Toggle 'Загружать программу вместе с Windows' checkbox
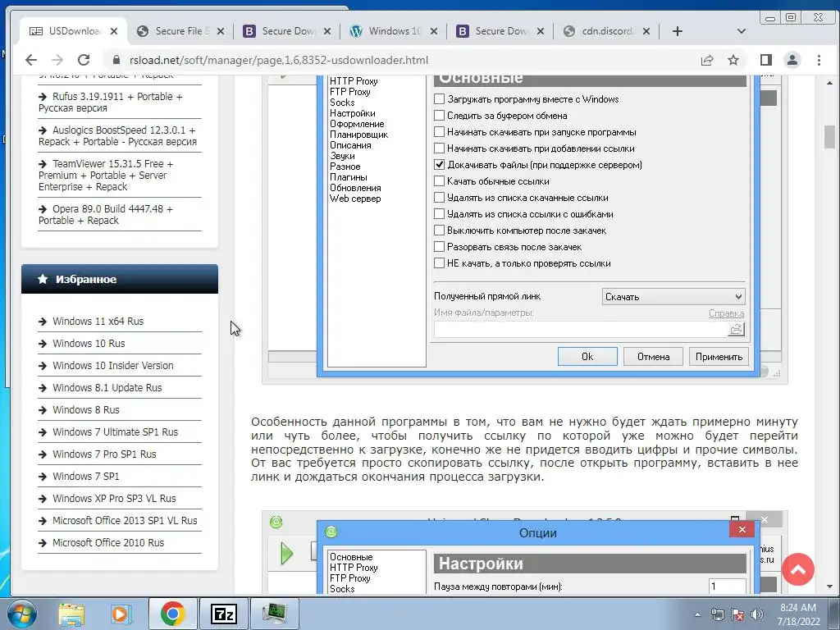The width and height of the screenshot is (840, 630). click(440, 99)
